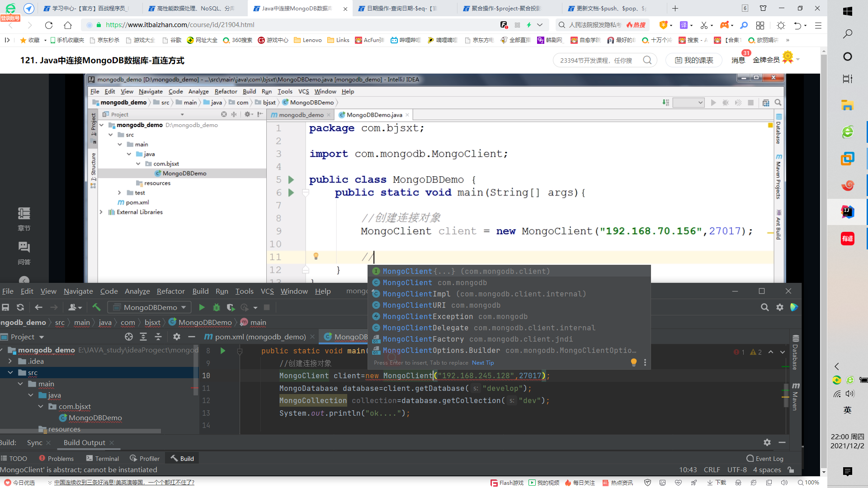Expand .idea folder in dark project tree

(x=10, y=361)
